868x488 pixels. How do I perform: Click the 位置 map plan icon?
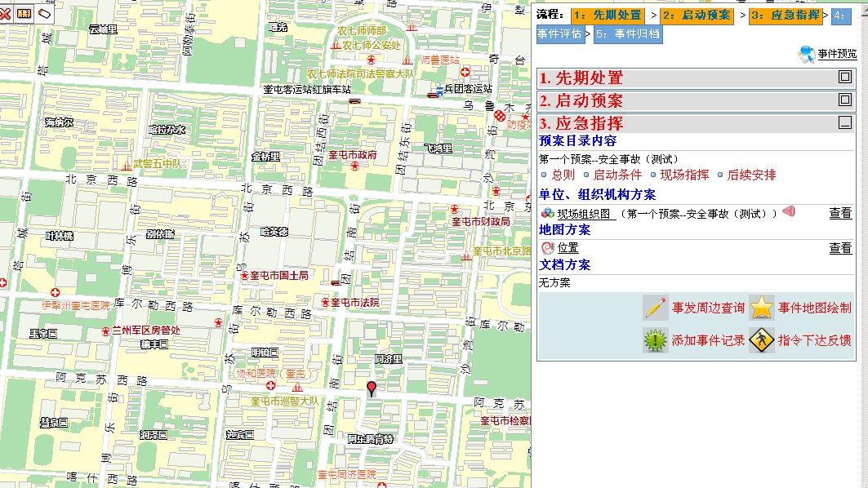(x=547, y=247)
